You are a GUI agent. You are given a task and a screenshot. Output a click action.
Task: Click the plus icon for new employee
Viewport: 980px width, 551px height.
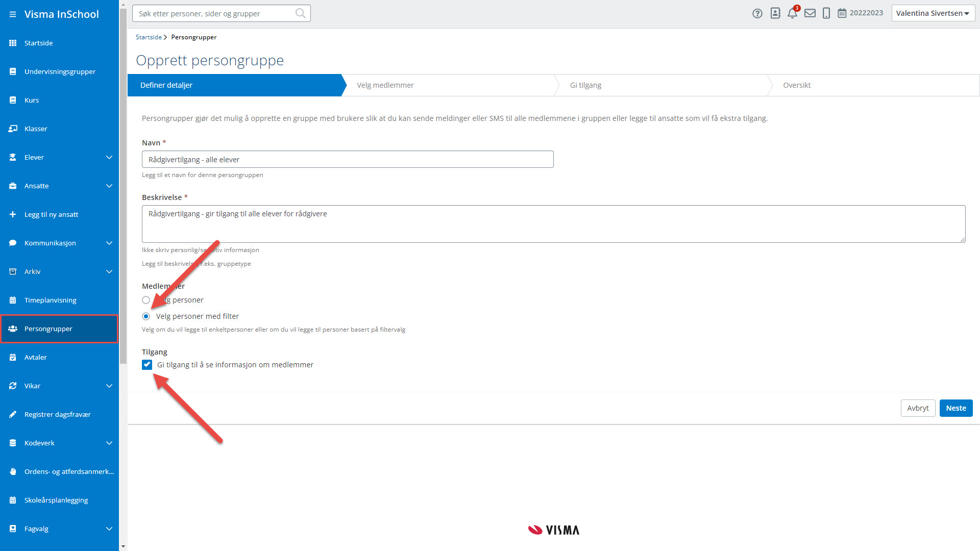click(x=13, y=214)
